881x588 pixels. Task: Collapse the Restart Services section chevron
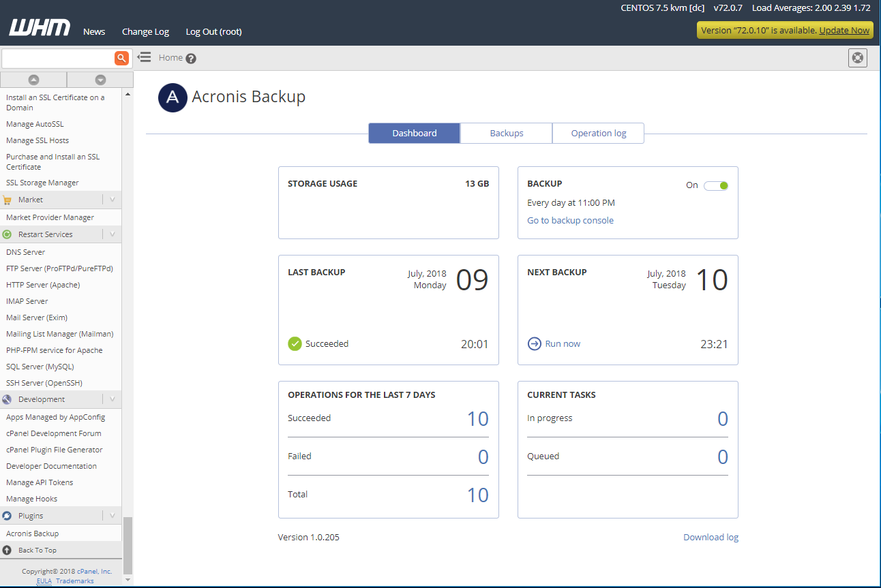click(x=112, y=234)
